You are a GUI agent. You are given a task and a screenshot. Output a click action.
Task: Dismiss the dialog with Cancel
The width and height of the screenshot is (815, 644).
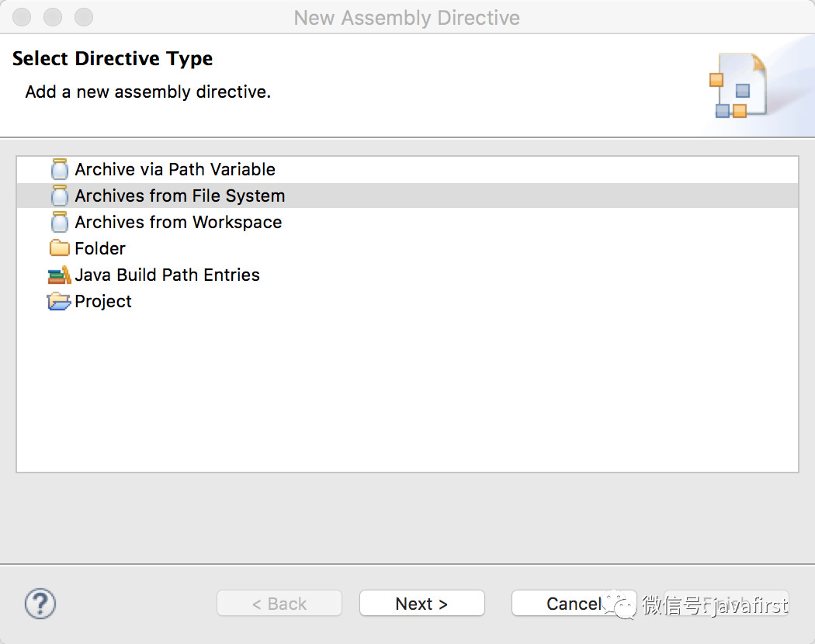[x=574, y=604]
